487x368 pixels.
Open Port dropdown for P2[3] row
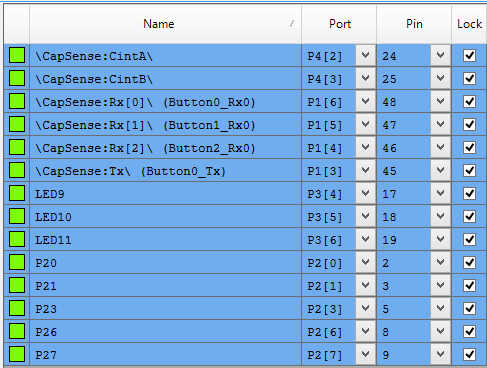(x=365, y=308)
